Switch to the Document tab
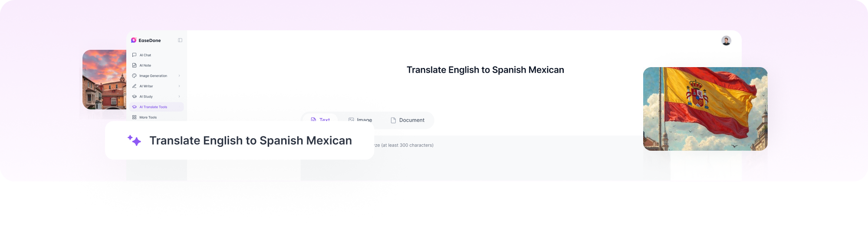The height and width of the screenshot is (233, 868). click(x=408, y=120)
